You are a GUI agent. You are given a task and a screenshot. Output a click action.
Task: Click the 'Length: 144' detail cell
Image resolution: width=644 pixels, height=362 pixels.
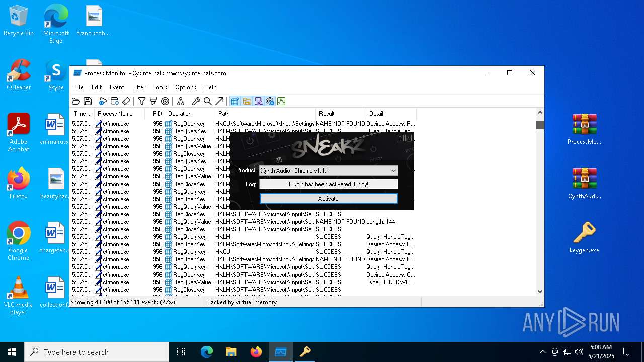381,222
